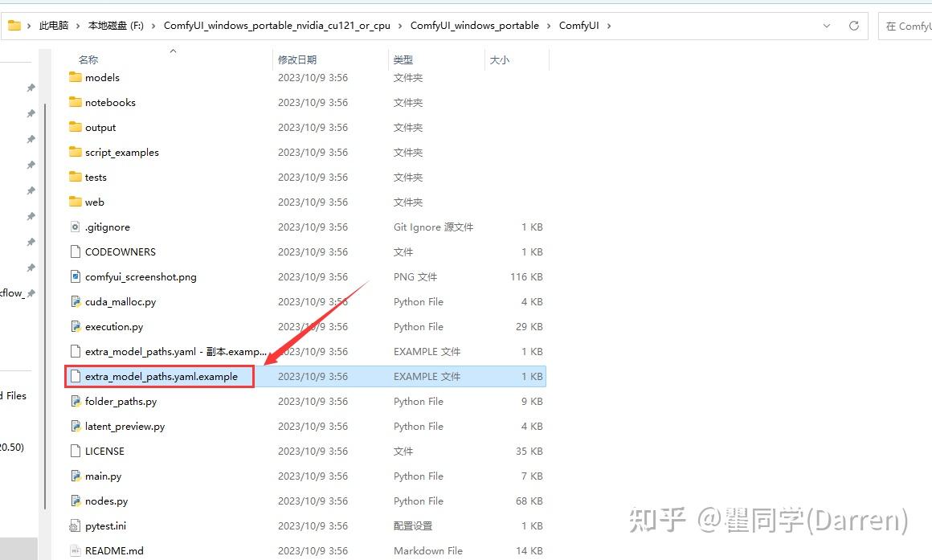The height and width of the screenshot is (560, 932).
Task: Click the extra_model_paths.yaml.example file icon
Action: (75, 376)
